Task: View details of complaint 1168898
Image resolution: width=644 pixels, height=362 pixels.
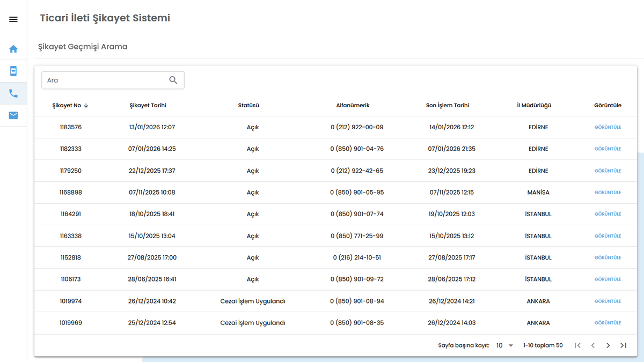Action: tap(608, 192)
